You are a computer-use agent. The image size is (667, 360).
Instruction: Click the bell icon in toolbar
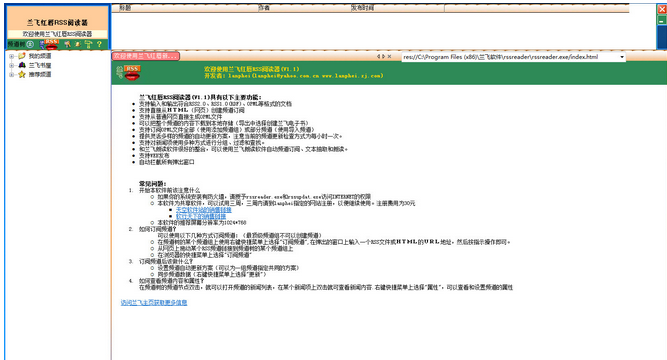coord(77,44)
